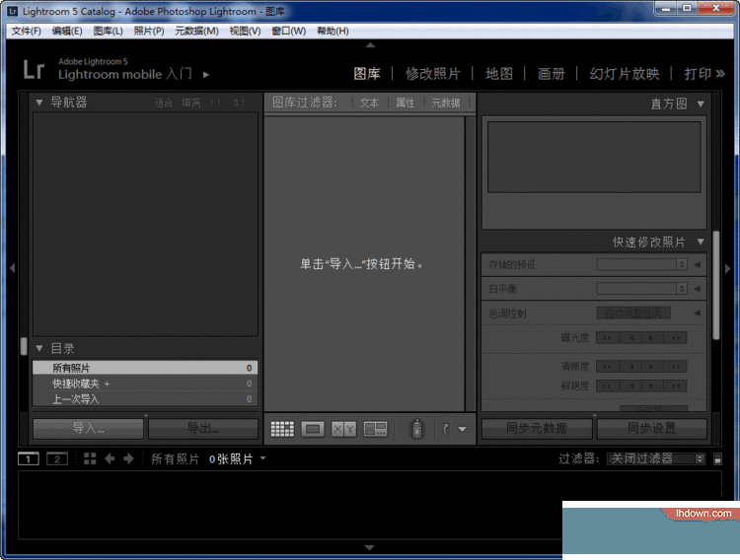Open the filter preset dropdown 关闭过滤器

click(656, 458)
